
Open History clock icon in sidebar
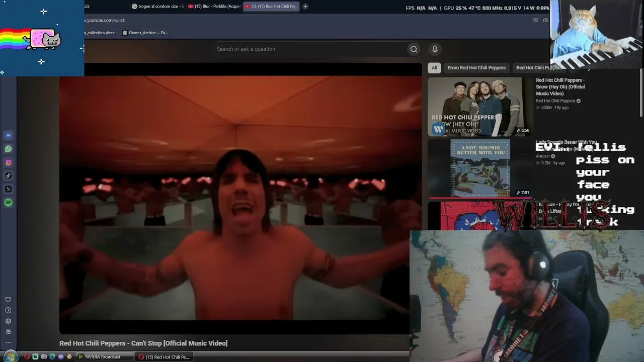[8, 310]
